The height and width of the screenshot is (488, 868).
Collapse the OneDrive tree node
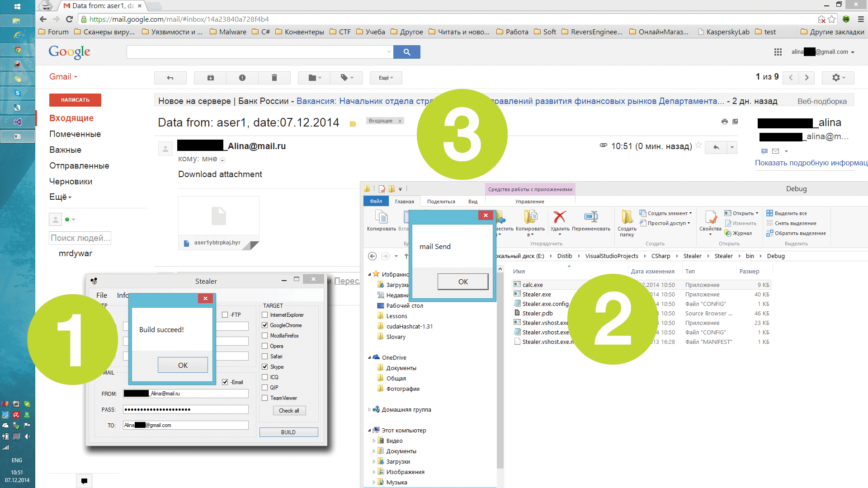click(369, 358)
